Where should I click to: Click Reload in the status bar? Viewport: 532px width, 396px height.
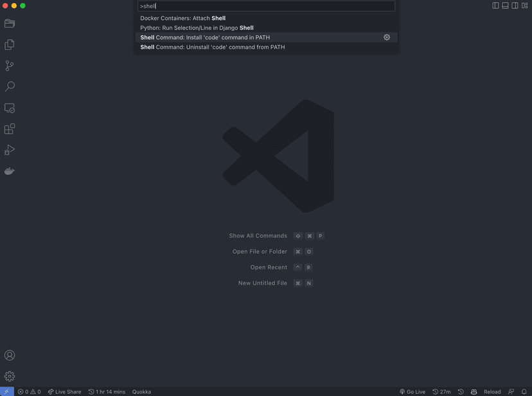(492, 391)
